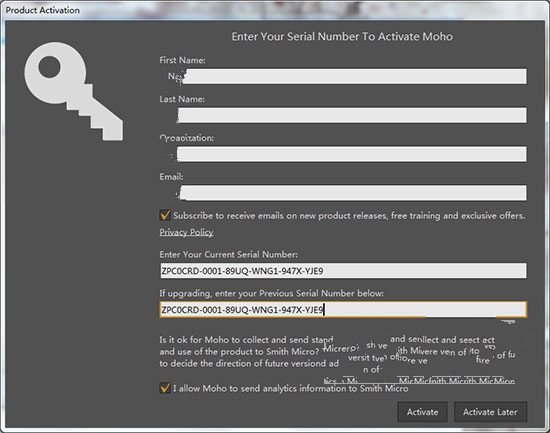Click the Last Name input field
Image resolution: width=550 pixels, height=433 pixels.
(343, 115)
